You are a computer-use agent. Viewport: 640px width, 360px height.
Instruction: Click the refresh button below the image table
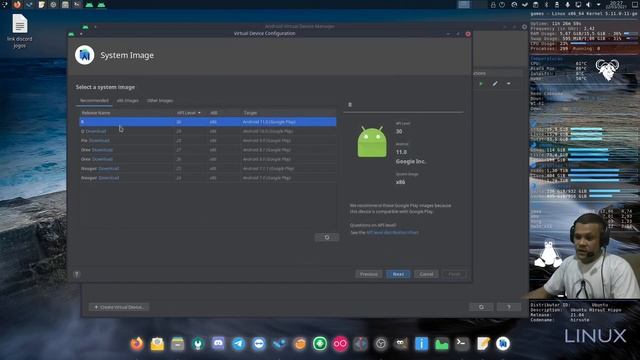click(x=327, y=237)
